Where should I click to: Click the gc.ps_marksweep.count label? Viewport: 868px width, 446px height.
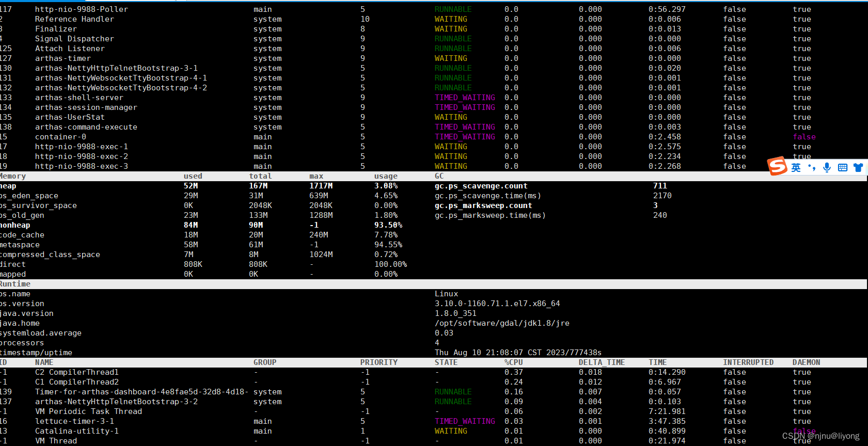click(x=483, y=205)
